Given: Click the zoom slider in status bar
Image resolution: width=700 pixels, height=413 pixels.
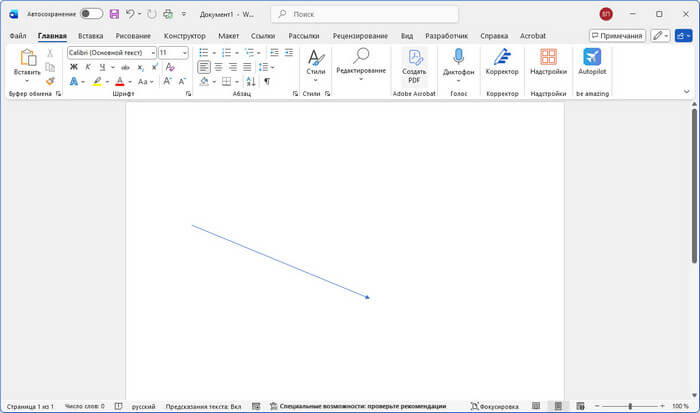Looking at the screenshot, I should pos(630,406).
